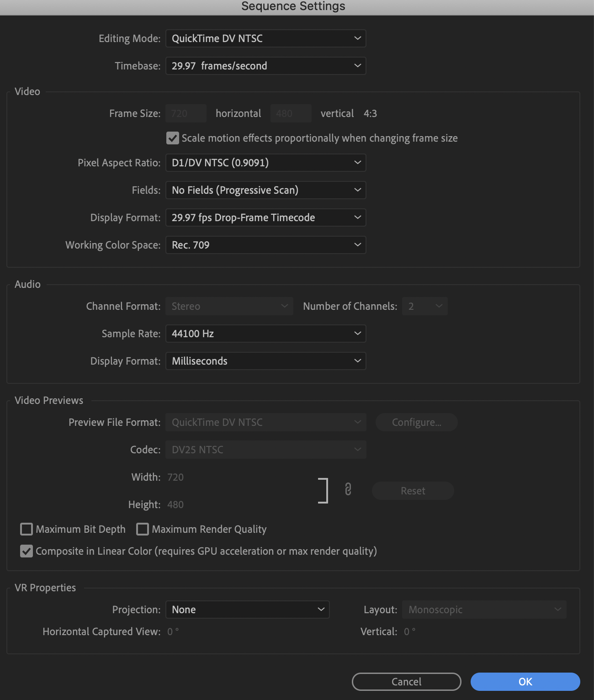Open the Sample Rate dropdown
Viewport: 594px width, 700px height.
point(266,334)
